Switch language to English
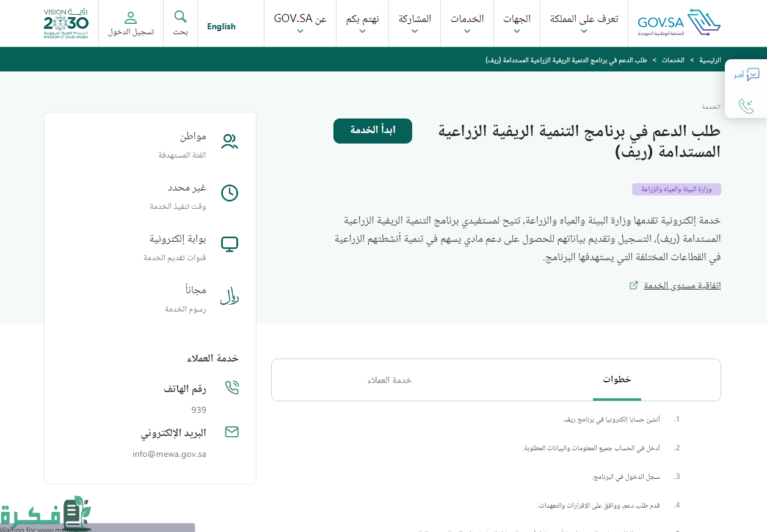The image size is (767, 532). pyautogui.click(x=221, y=26)
